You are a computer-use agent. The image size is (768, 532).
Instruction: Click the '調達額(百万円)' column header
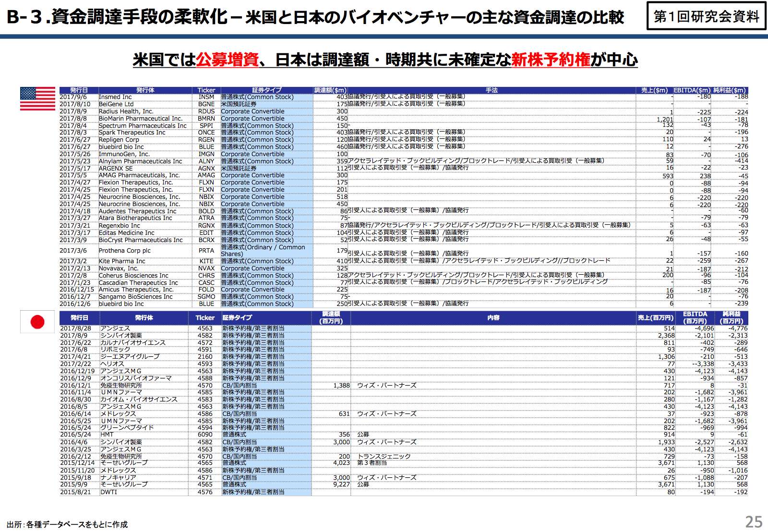[331, 318]
